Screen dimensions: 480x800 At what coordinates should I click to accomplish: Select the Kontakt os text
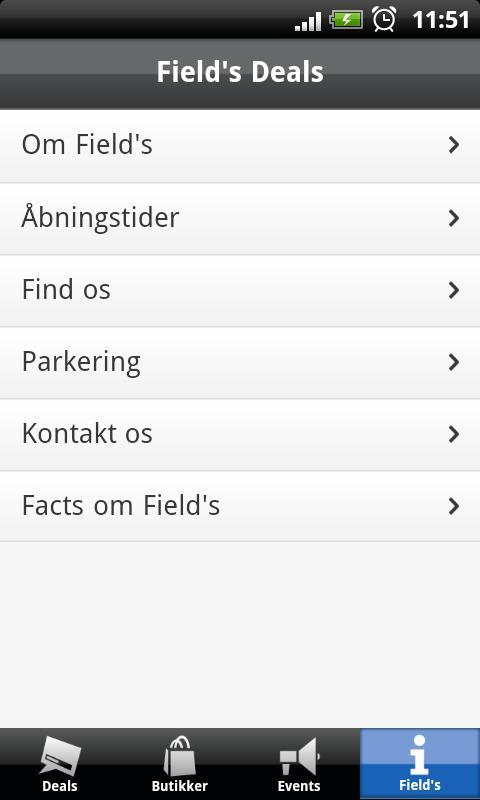(x=87, y=434)
